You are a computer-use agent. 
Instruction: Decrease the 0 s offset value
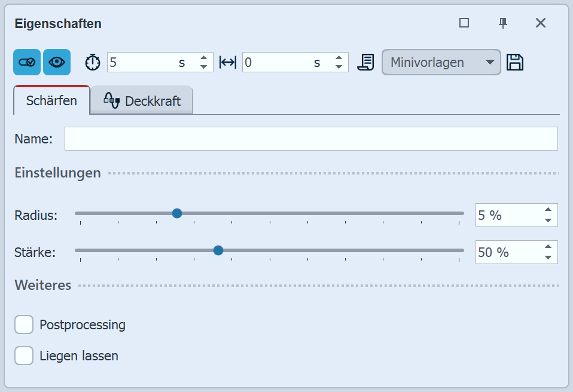[339, 66]
